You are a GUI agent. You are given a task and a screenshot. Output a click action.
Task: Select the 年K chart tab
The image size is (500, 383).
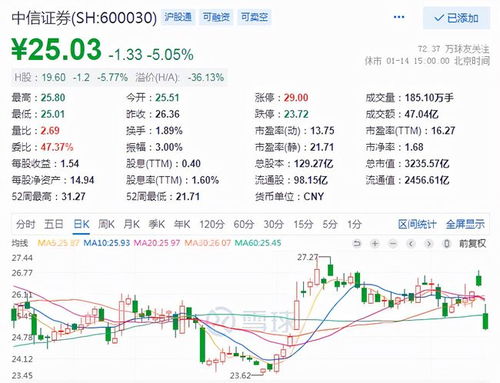tap(182, 224)
